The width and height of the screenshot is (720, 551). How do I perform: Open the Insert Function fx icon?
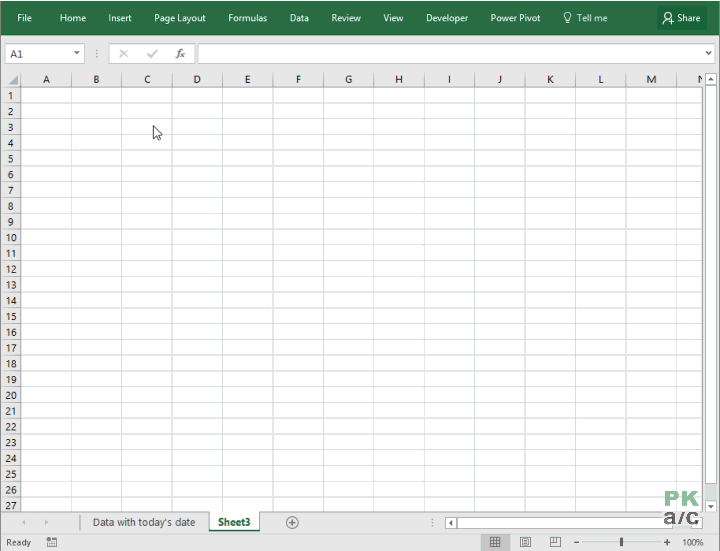pos(180,54)
